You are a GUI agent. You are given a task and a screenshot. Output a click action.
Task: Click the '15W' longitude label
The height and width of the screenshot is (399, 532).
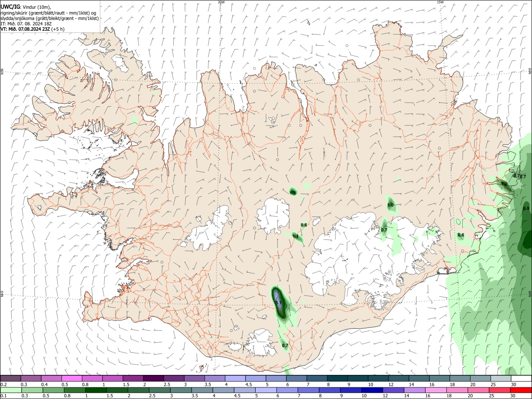coord(440,2)
